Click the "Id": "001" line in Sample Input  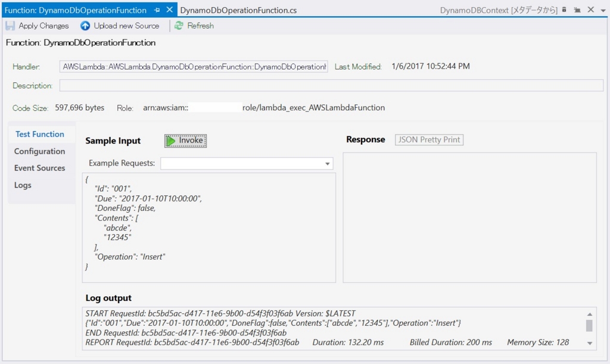[x=113, y=189]
